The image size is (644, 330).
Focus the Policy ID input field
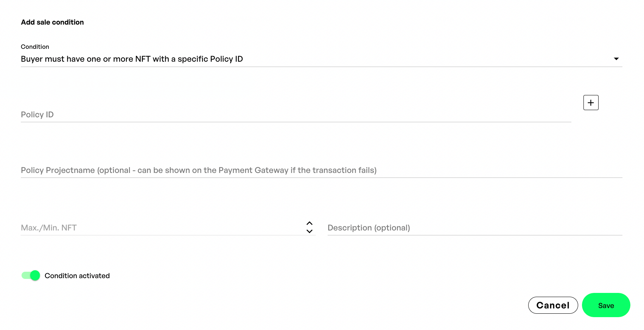pyautogui.click(x=295, y=115)
